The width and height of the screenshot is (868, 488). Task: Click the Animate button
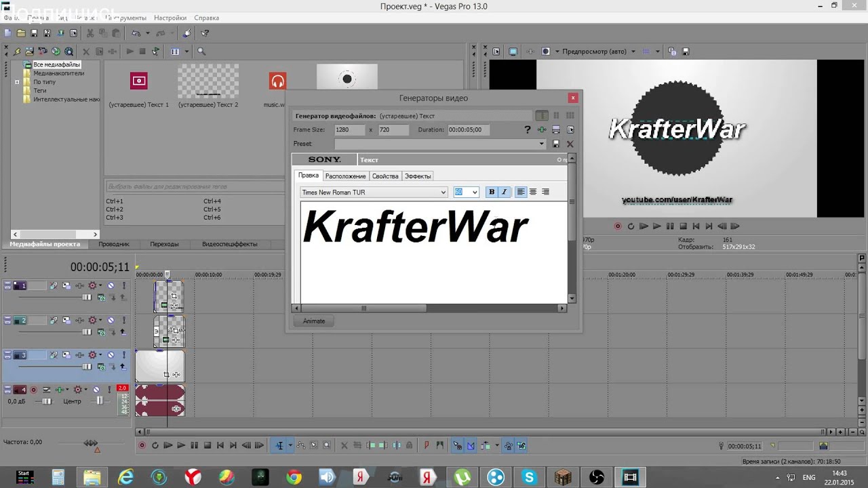point(314,321)
